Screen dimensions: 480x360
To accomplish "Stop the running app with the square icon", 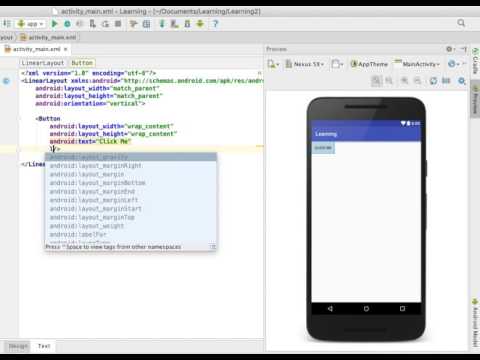I will (x=118, y=24).
